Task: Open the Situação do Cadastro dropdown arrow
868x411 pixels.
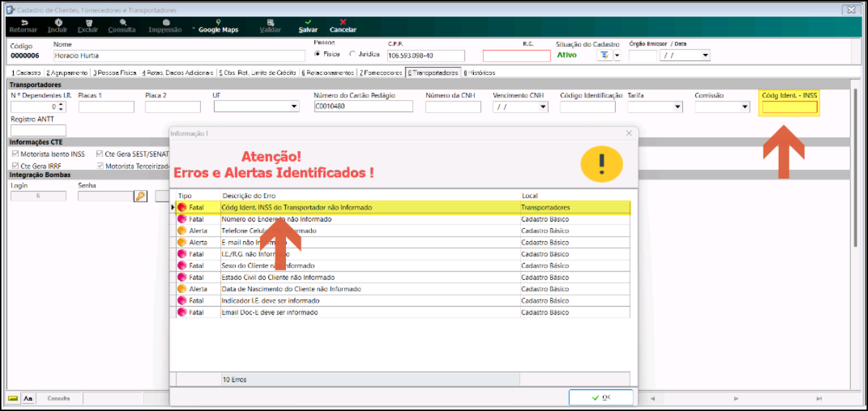Action: [x=616, y=55]
